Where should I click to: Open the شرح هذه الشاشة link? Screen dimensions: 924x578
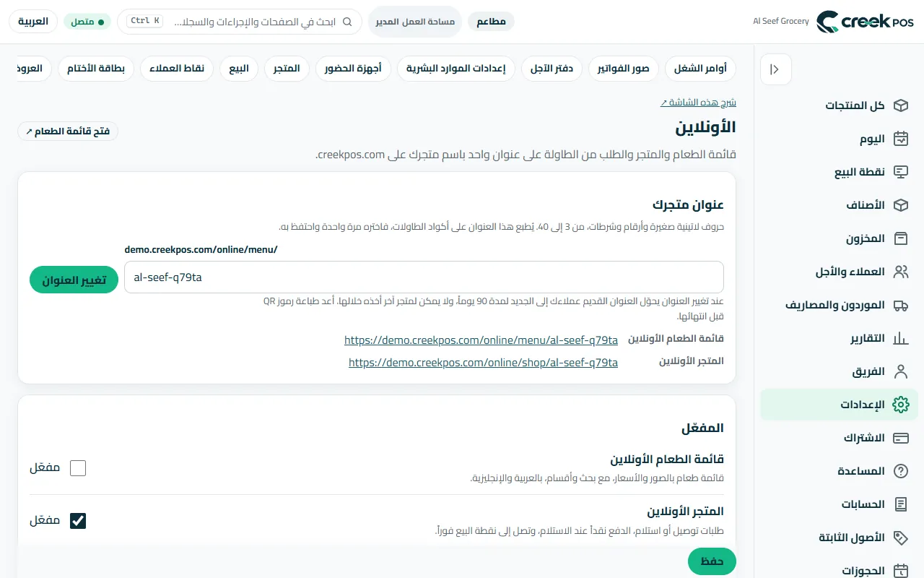coord(698,103)
